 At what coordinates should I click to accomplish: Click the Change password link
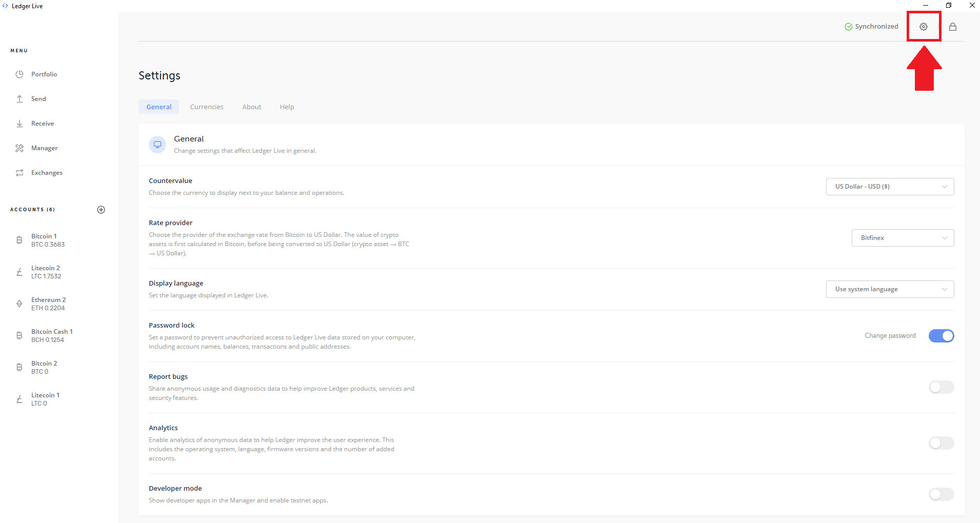[x=890, y=336]
